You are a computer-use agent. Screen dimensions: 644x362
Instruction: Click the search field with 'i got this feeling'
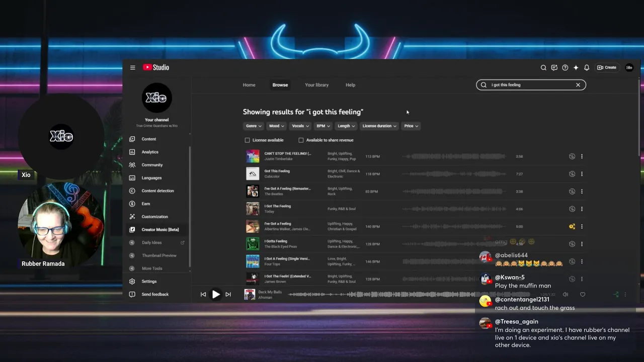[531, 85]
